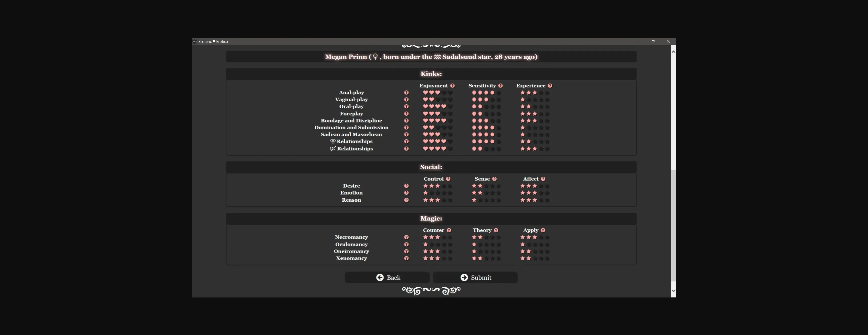
Task: Click question mark icon for Emotion row
Action: [x=406, y=193]
